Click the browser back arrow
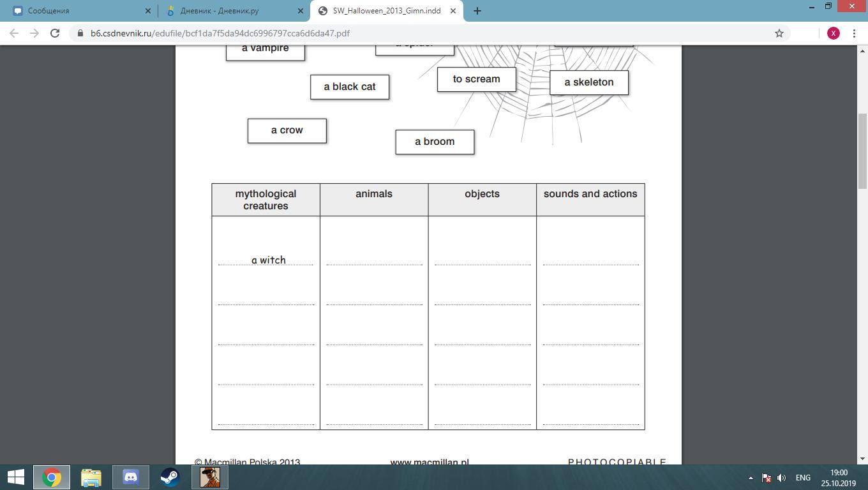 (14, 33)
